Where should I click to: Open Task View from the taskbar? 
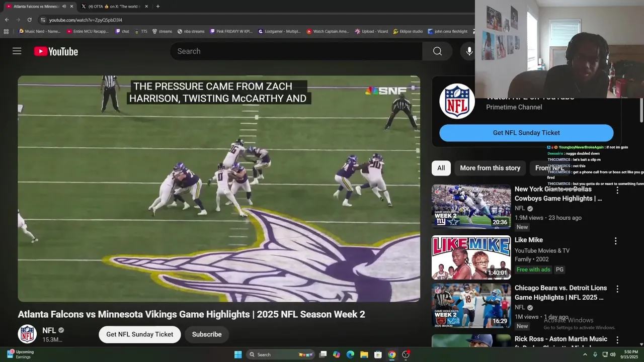click(x=323, y=354)
